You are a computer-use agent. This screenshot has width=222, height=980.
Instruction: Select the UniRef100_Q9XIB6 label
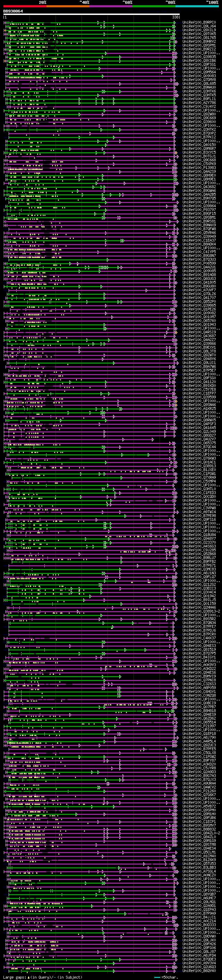pos(199,60)
